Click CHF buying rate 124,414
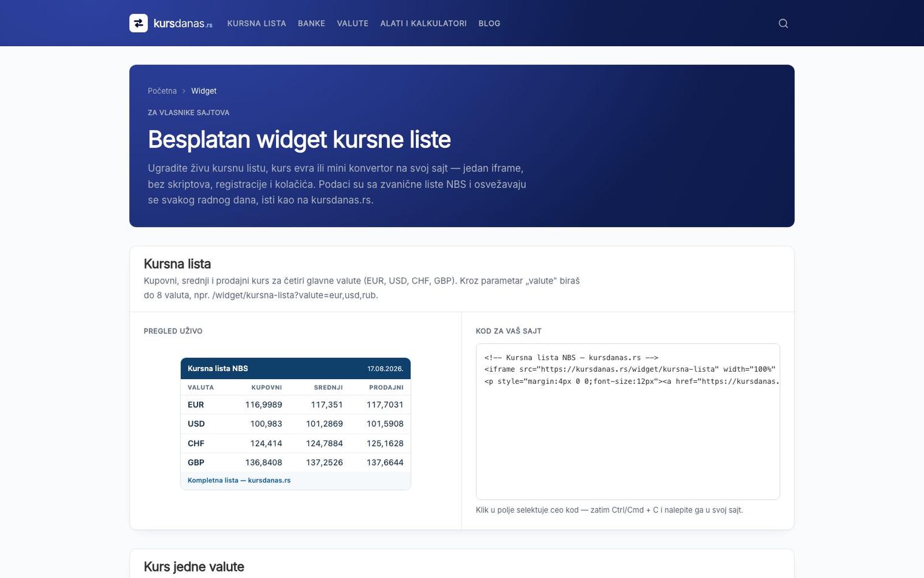 tap(266, 444)
